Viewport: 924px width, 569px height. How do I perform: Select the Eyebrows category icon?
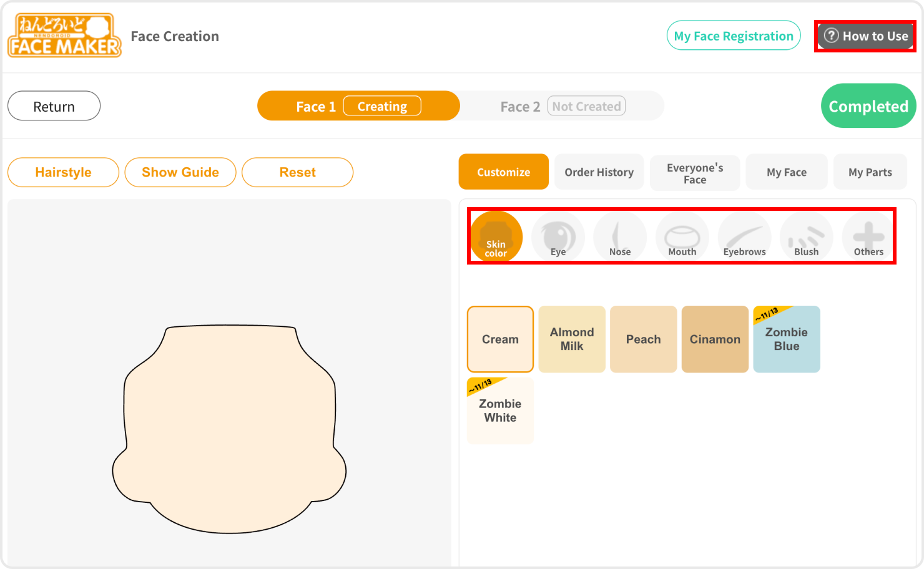[x=744, y=237]
